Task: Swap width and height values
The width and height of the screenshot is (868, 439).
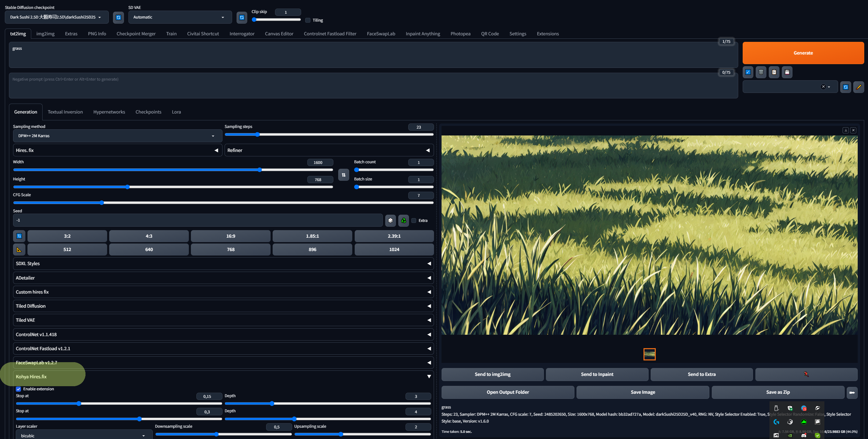Action: click(x=344, y=175)
